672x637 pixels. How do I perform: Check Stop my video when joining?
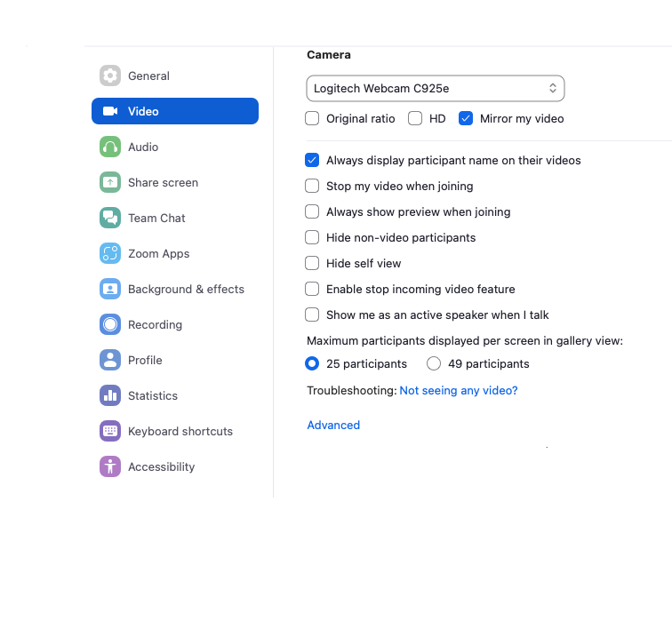click(312, 186)
